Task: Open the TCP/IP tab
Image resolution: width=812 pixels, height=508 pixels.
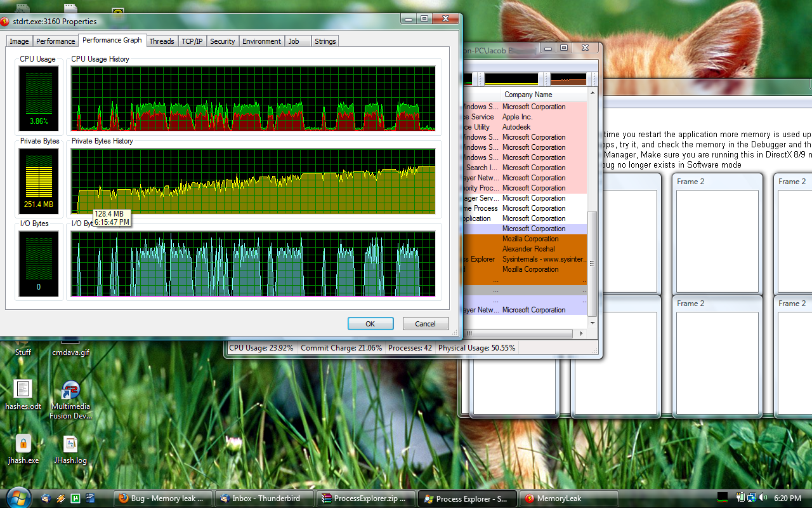Action: 192,41
